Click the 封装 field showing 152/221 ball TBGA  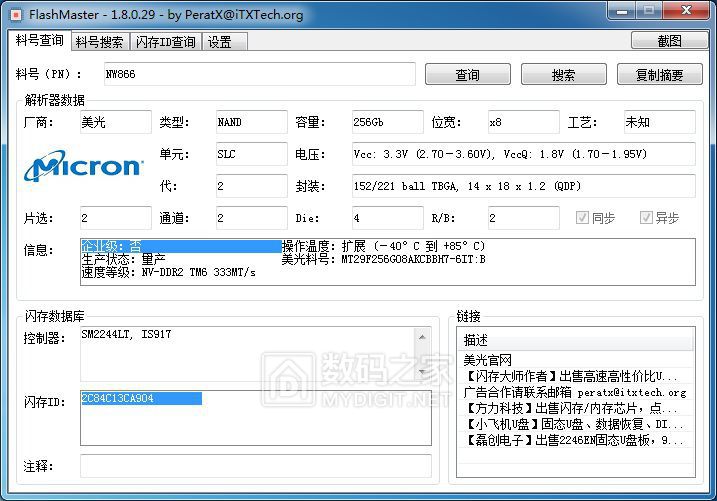point(524,186)
